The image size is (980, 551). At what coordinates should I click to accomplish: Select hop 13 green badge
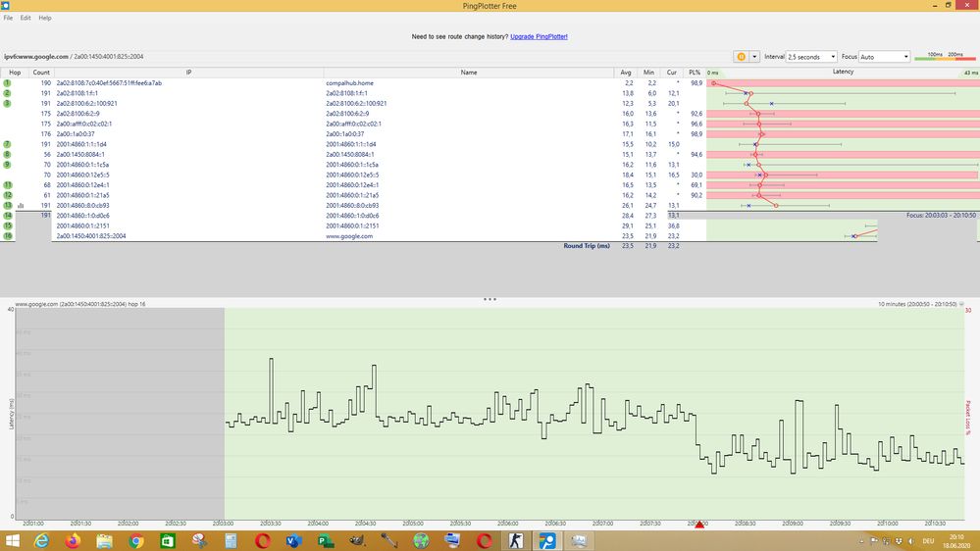coord(8,206)
